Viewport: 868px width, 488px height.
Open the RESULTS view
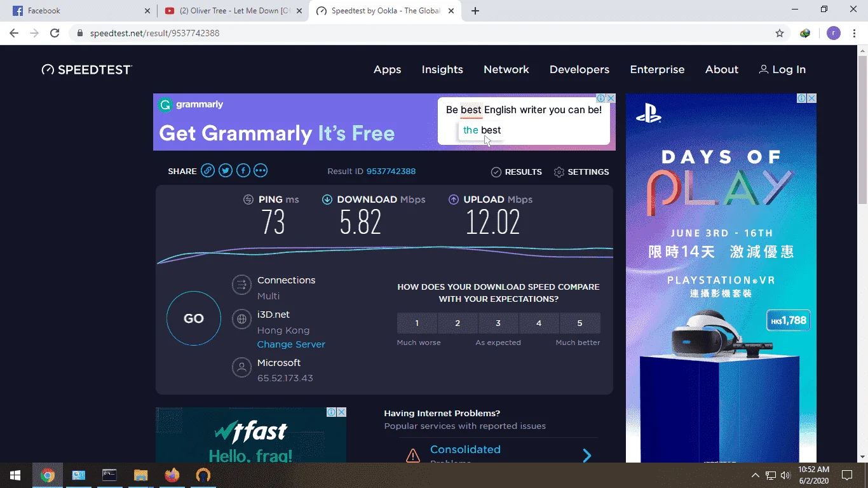517,172
